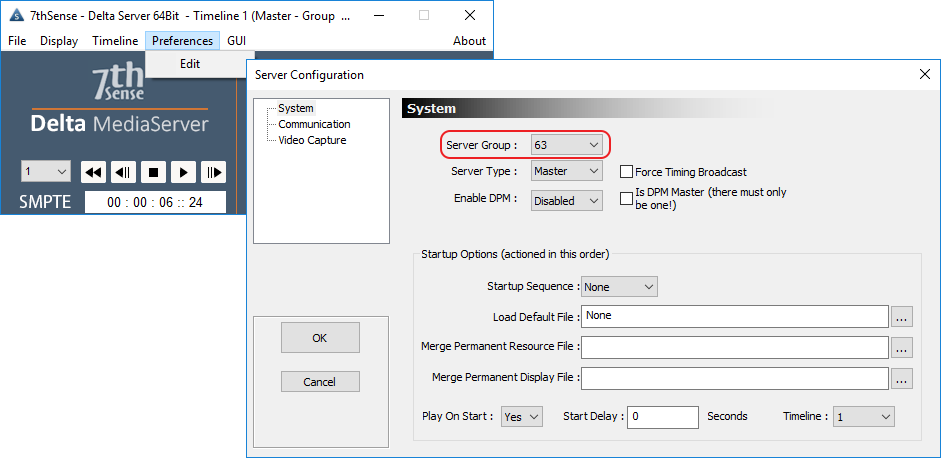The image size is (941, 458).
Task: Step forward one frame button
Action: [x=213, y=172]
